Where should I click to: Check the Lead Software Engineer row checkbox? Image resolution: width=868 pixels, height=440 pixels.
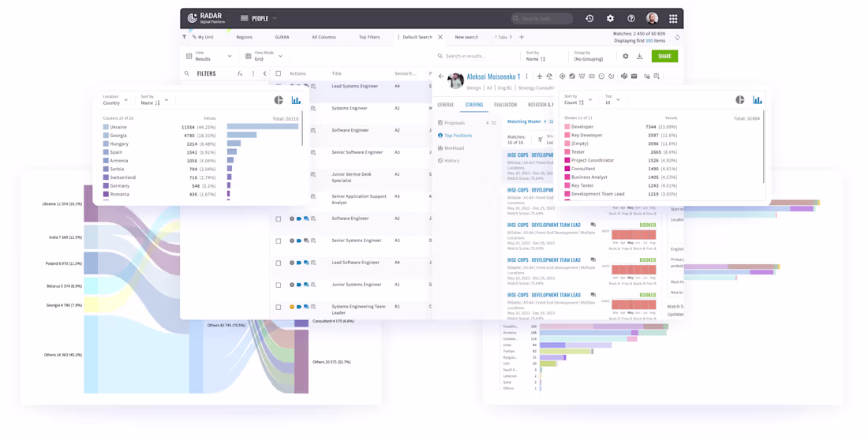(279, 263)
